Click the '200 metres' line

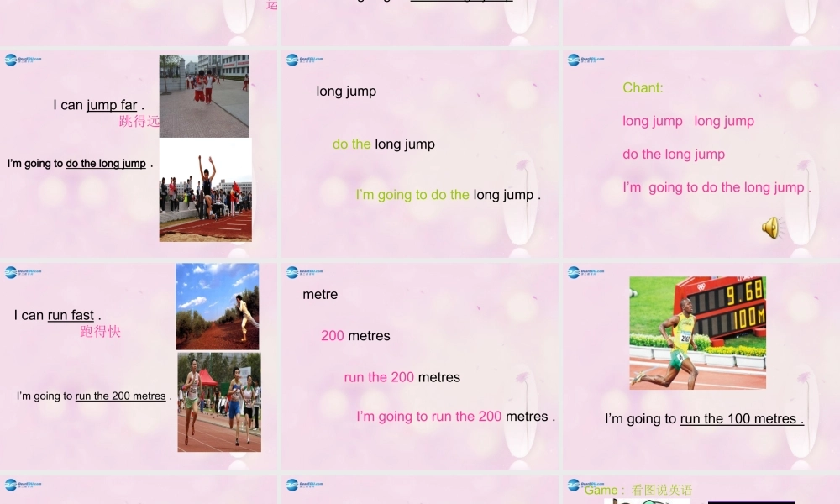[355, 336]
